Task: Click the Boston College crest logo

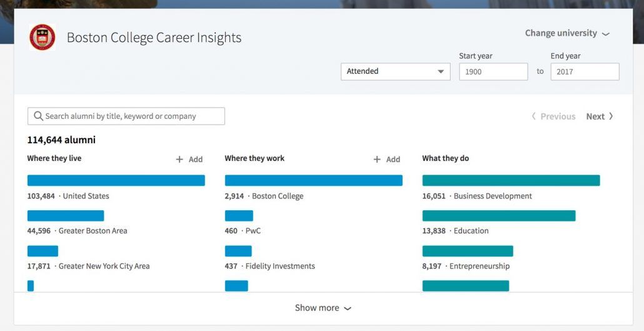Action: pyautogui.click(x=43, y=37)
